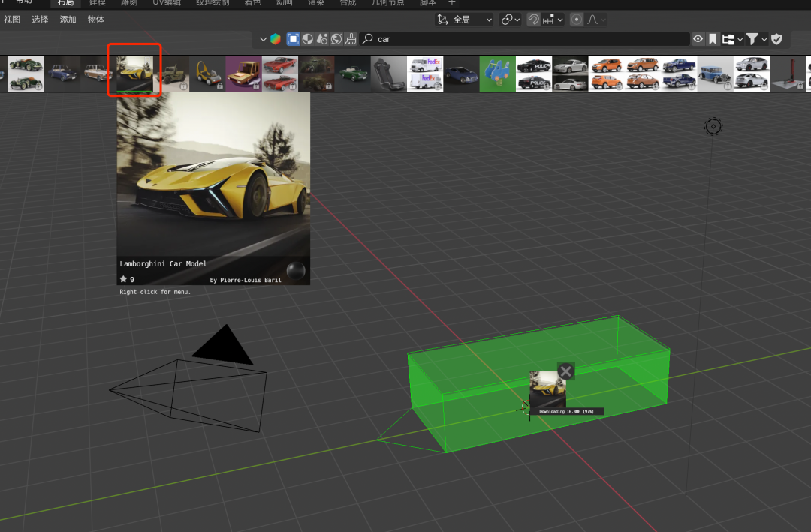Screen dimensions: 811x532
Task: Select the Models asset type icon
Action: [293, 39]
